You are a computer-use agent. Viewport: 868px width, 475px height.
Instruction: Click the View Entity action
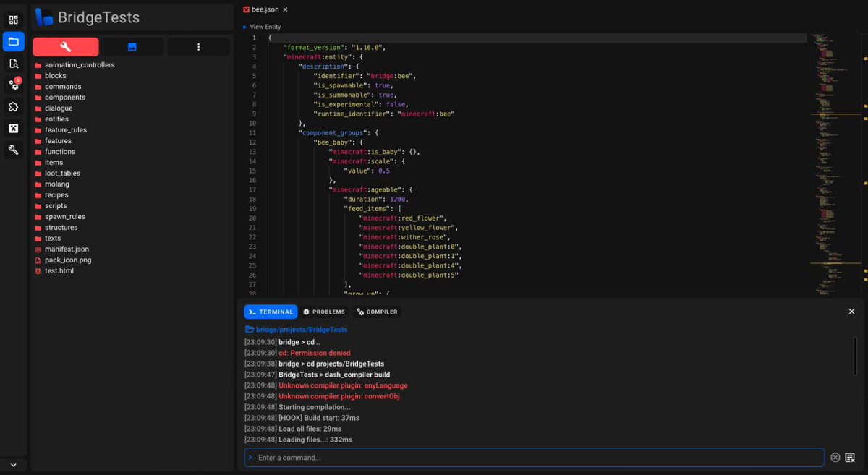(265, 27)
